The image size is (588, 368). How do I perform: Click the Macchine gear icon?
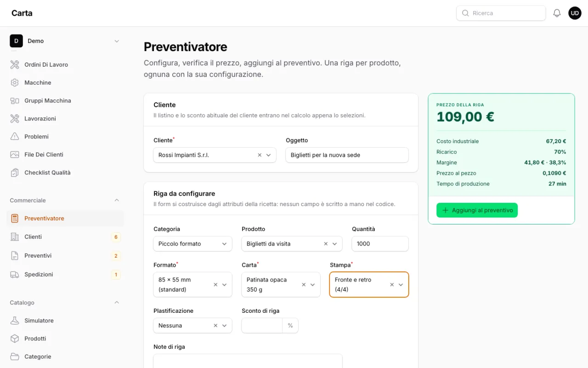click(15, 83)
